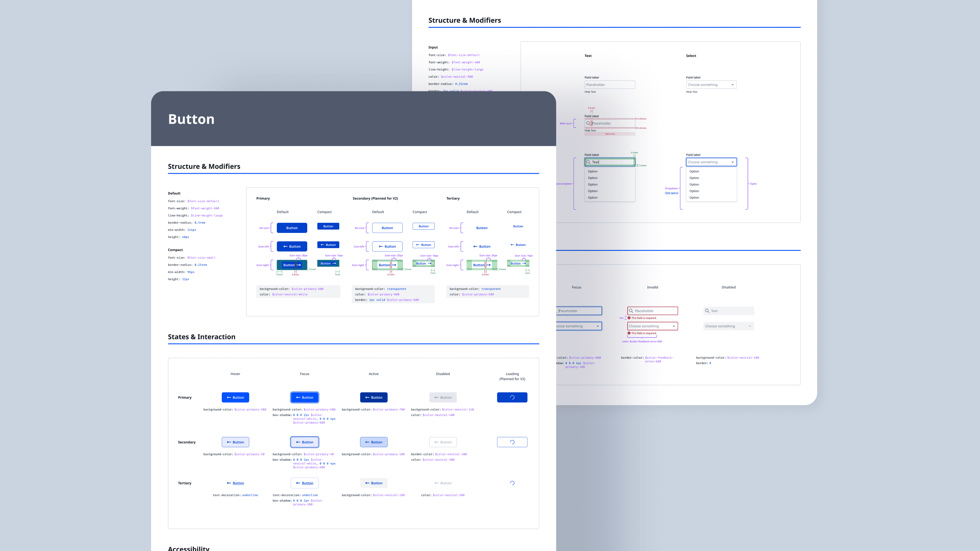Select last Option in autocomplete suggestion list
Screen dimensions: 980x551
coord(593,198)
